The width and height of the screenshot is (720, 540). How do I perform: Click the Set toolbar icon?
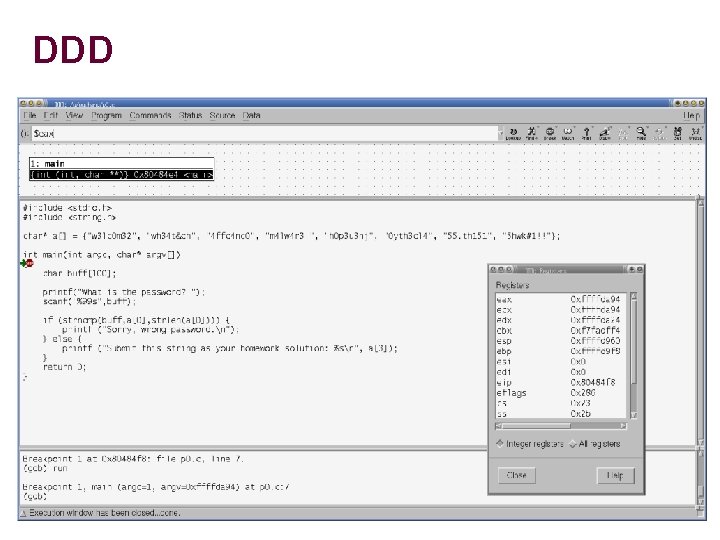click(x=678, y=134)
